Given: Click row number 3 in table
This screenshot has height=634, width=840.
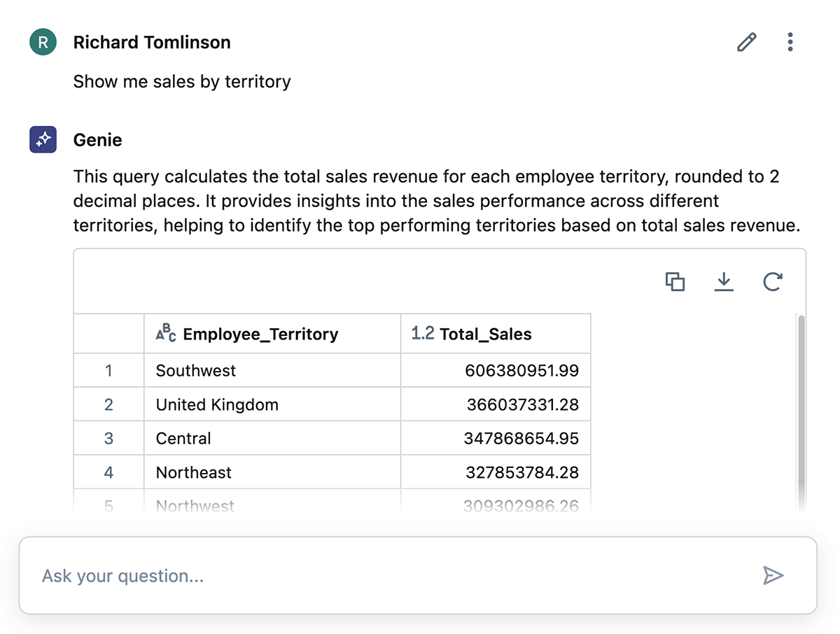Looking at the screenshot, I should [x=108, y=439].
